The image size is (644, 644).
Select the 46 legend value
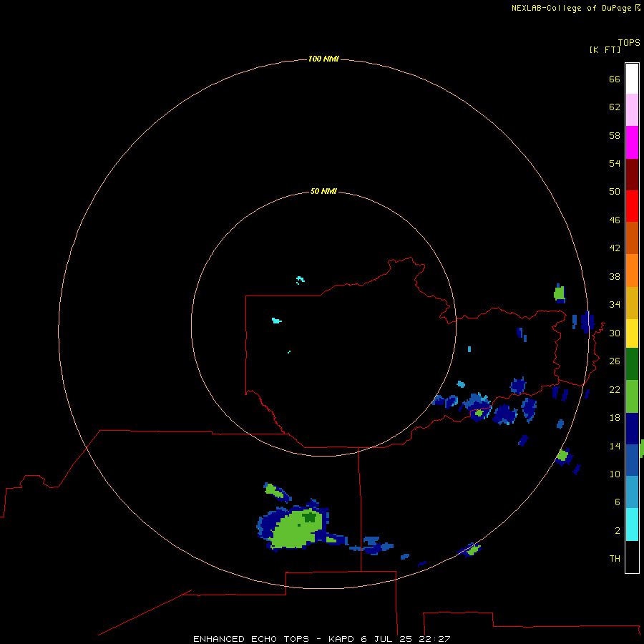click(615, 220)
